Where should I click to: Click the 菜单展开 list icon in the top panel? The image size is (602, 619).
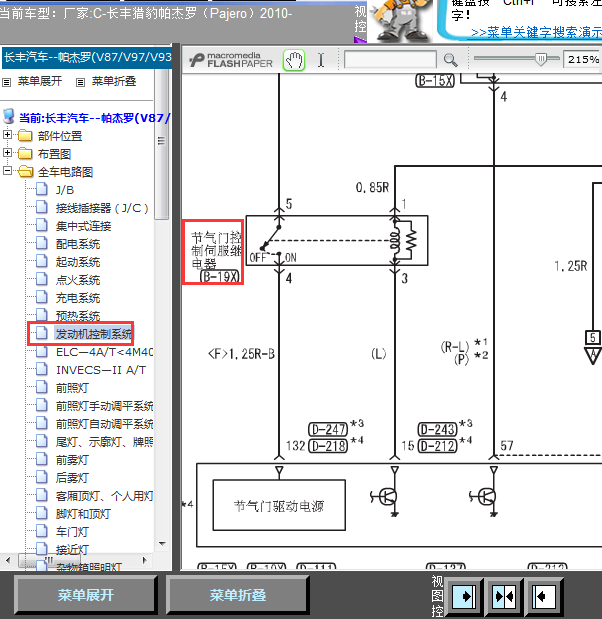[x=6, y=82]
